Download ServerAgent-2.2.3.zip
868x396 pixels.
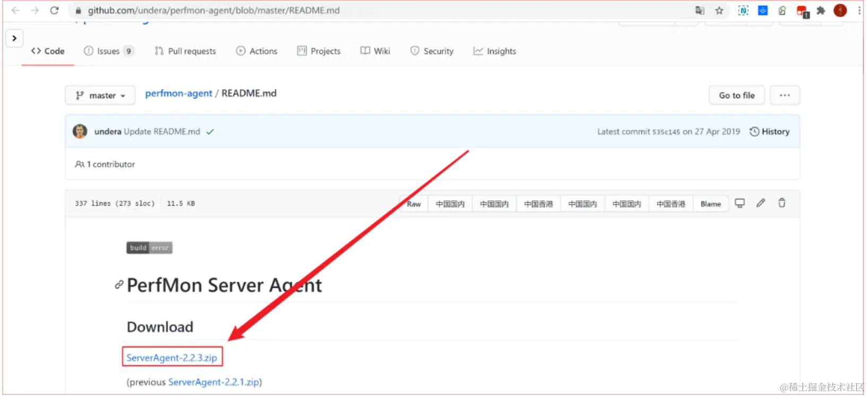pos(172,358)
